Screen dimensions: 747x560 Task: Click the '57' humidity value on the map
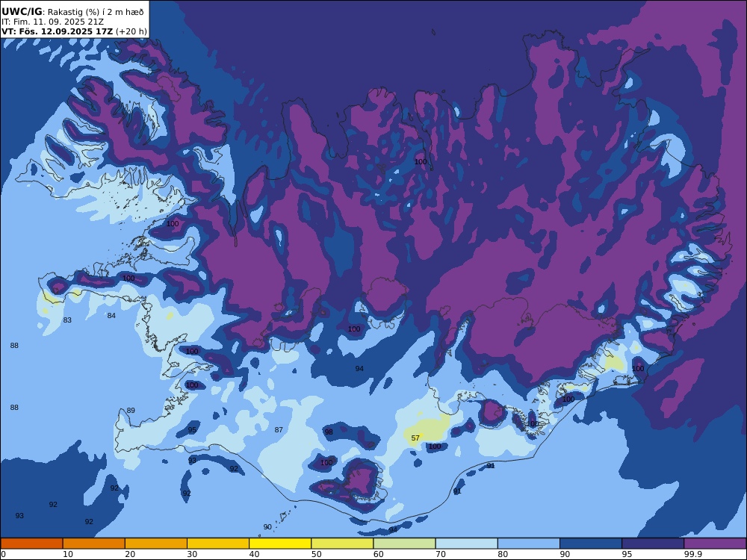point(415,438)
